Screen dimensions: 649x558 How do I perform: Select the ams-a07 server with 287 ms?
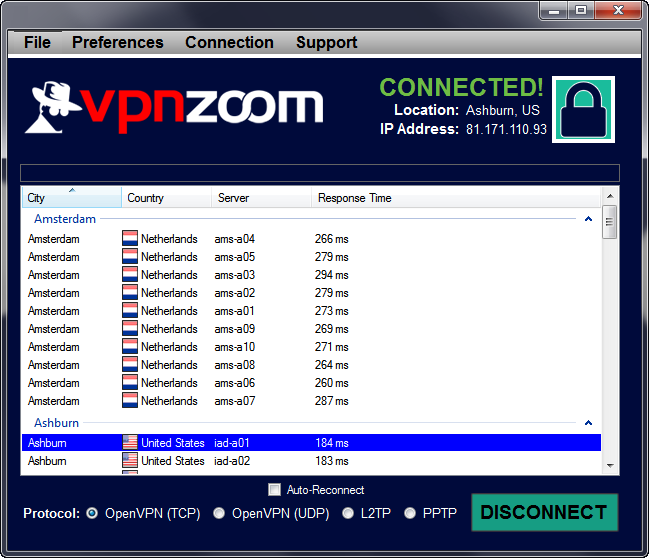click(311, 401)
